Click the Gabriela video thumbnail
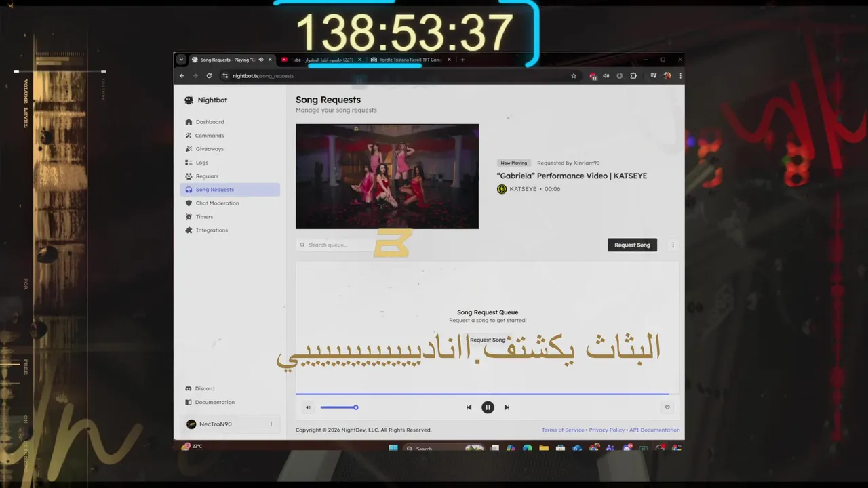This screenshot has height=488, width=868. click(387, 176)
